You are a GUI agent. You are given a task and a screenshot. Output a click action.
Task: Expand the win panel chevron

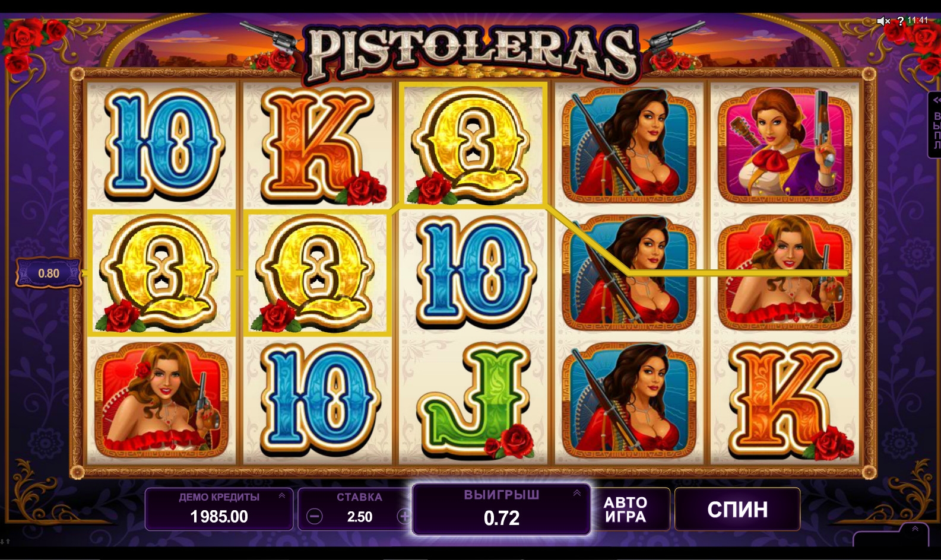pyautogui.click(x=576, y=493)
